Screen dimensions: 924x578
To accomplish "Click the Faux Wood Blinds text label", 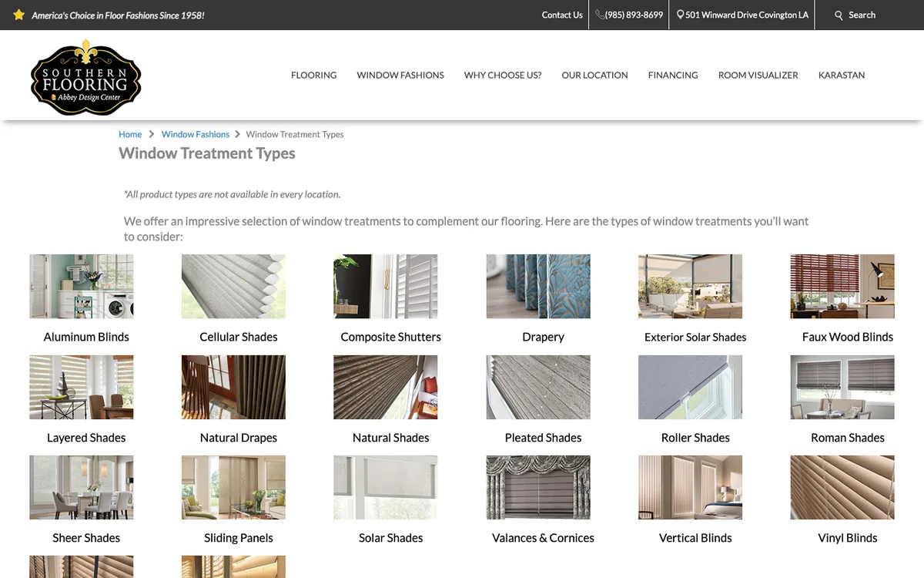I will 848,337.
